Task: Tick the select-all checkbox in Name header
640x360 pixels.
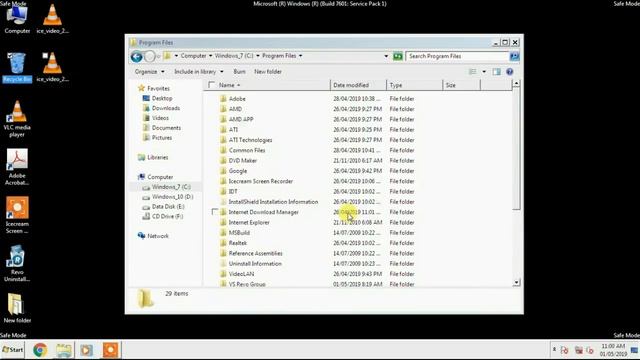Action: point(211,85)
